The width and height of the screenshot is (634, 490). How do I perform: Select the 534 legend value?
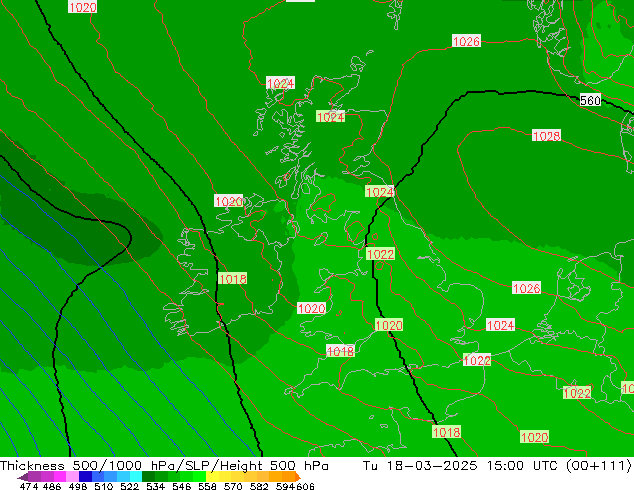pyautogui.click(x=156, y=486)
